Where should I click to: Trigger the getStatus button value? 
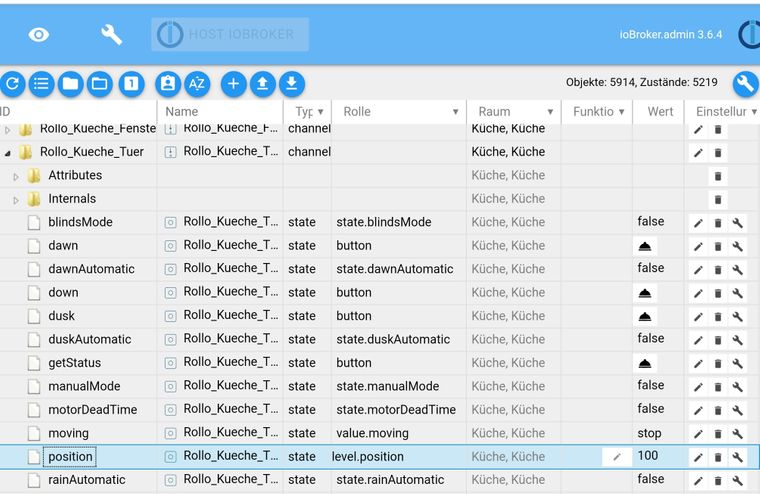(x=646, y=363)
